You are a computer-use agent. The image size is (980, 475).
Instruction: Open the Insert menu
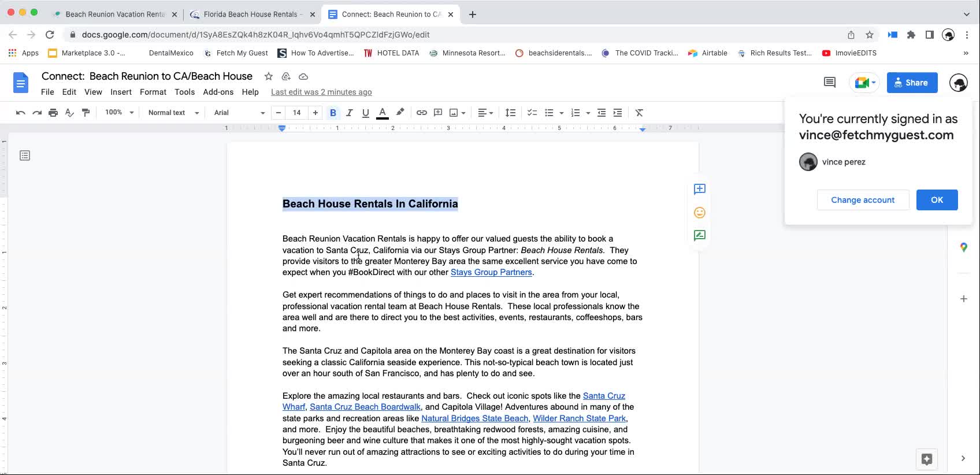pyautogui.click(x=121, y=92)
